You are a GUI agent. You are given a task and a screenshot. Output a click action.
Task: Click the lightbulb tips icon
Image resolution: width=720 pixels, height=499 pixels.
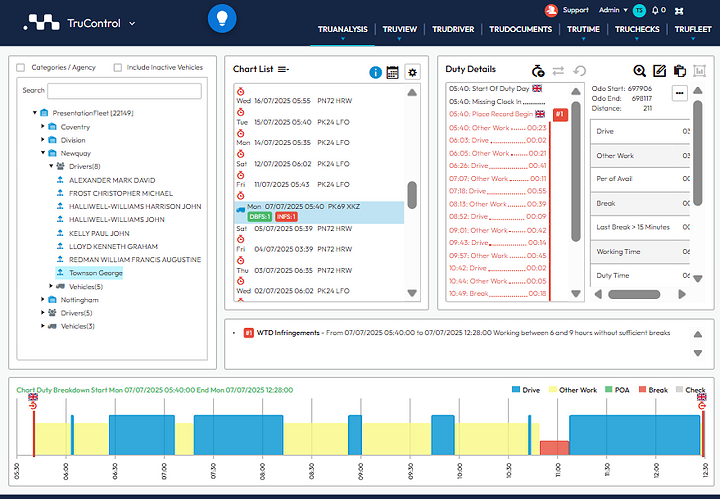[222, 19]
